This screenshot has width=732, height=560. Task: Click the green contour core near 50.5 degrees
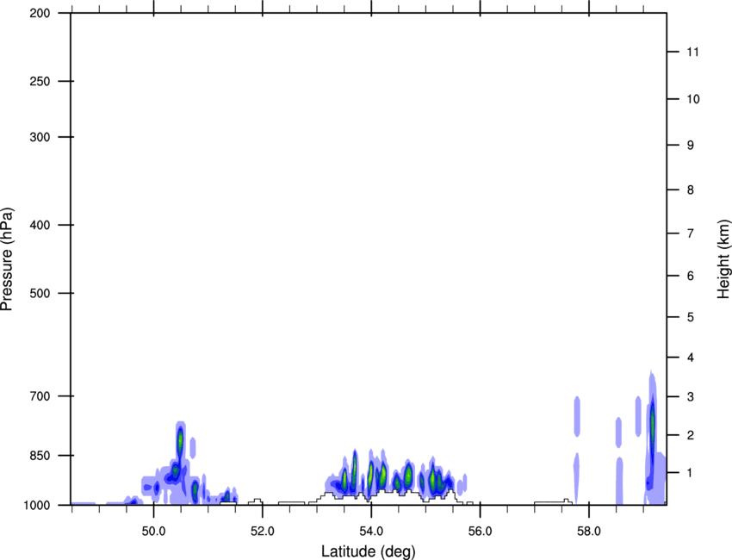pos(180,441)
